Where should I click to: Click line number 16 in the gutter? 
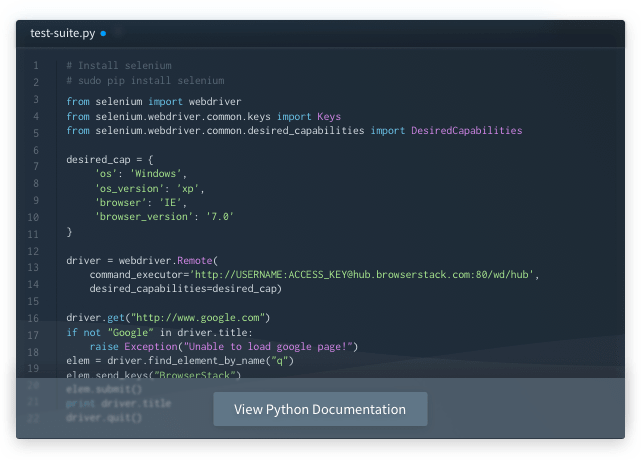35,318
